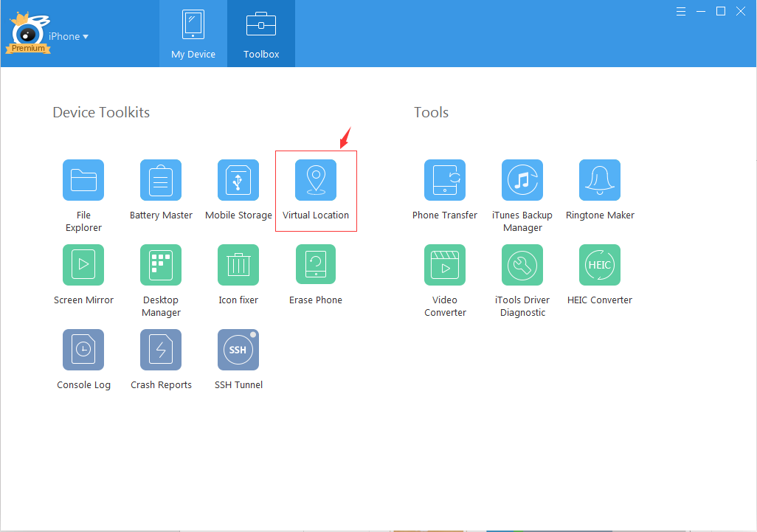Image resolution: width=757 pixels, height=532 pixels.
Task: Select the Erase Phone tool
Action: pyautogui.click(x=316, y=265)
